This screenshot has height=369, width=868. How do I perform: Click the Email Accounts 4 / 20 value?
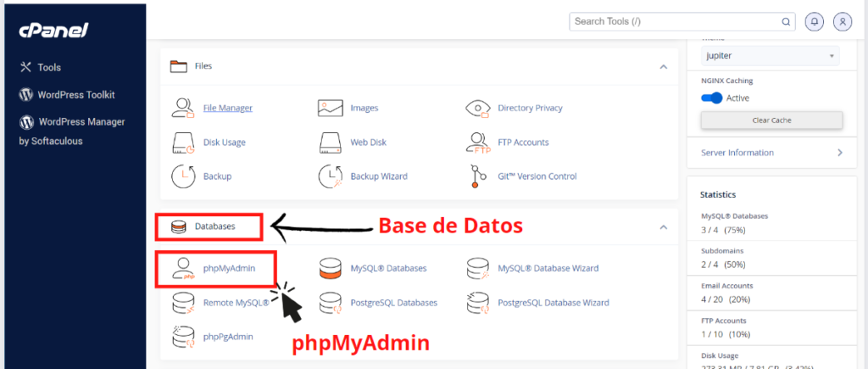point(725,299)
